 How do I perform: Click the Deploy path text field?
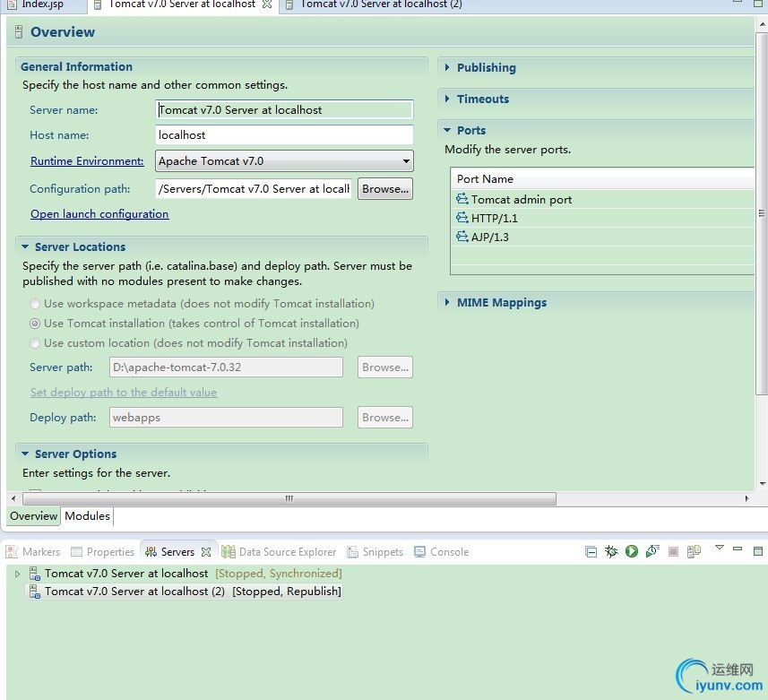point(226,418)
